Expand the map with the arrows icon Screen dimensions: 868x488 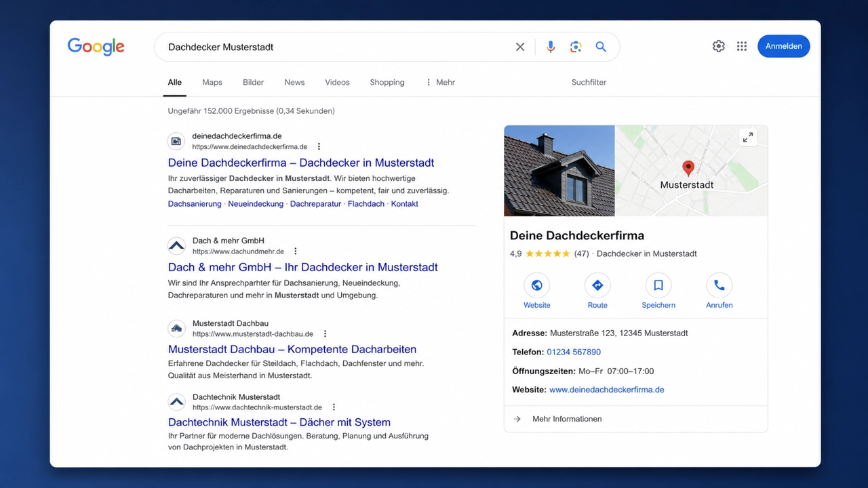click(x=748, y=137)
